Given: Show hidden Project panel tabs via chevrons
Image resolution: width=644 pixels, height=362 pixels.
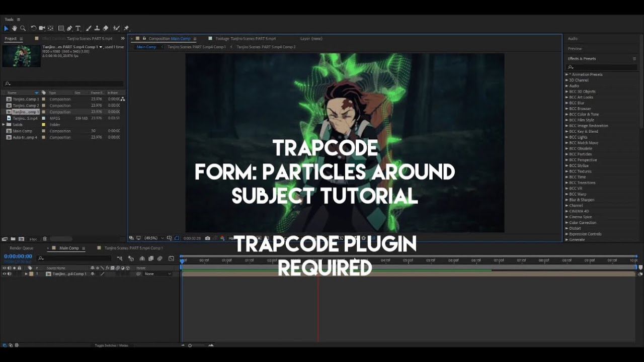Looking at the screenshot, I should (x=122, y=39).
